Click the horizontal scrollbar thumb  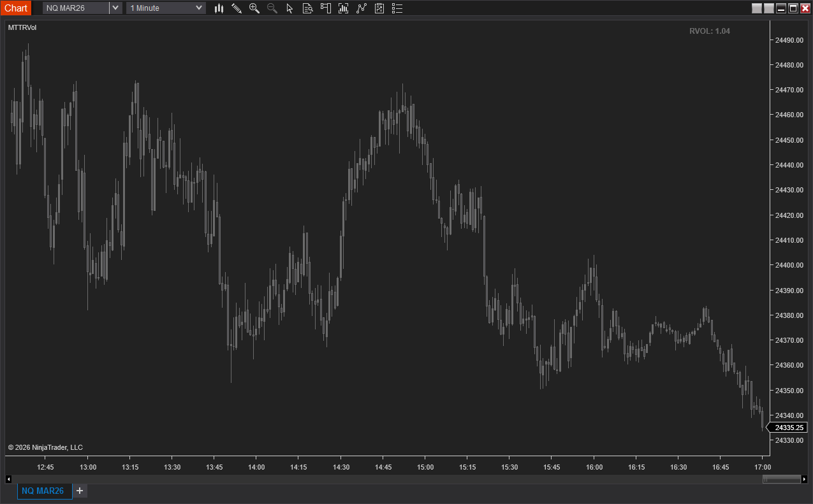(x=782, y=479)
